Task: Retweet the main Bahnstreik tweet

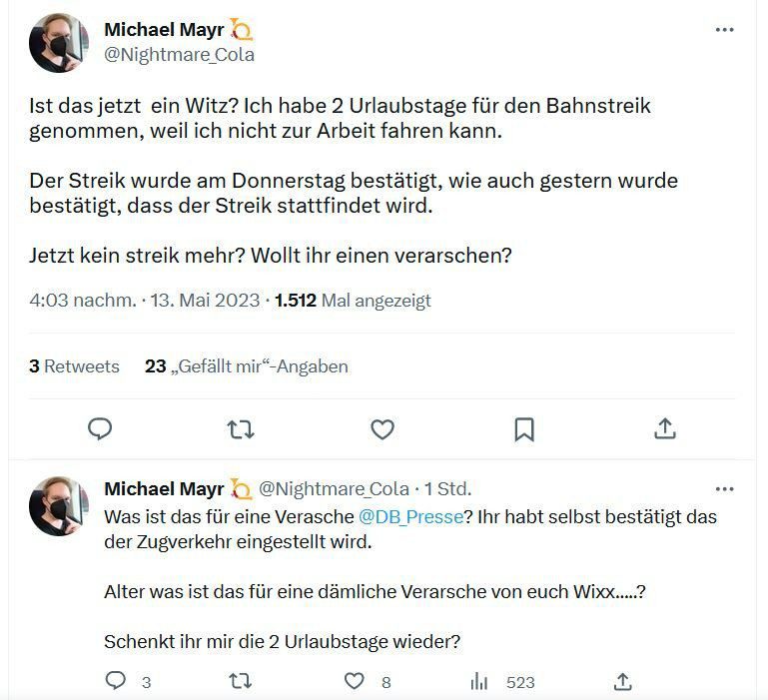Action: pyautogui.click(x=241, y=429)
